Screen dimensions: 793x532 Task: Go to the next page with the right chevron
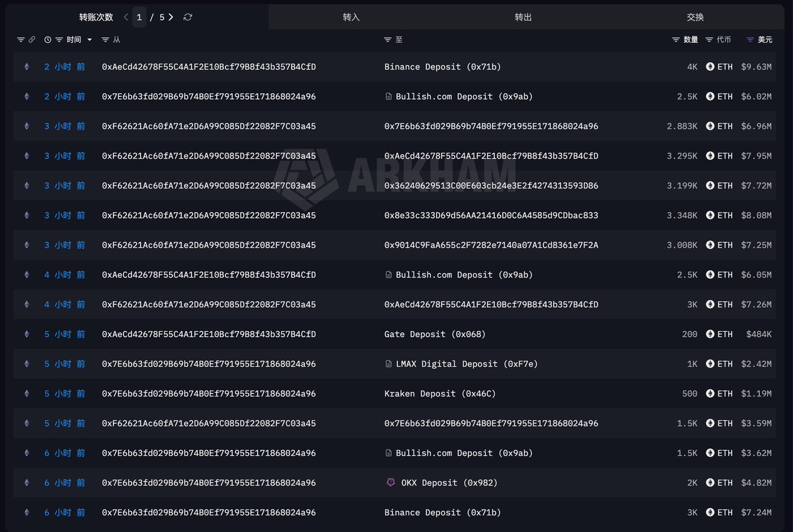coord(171,17)
